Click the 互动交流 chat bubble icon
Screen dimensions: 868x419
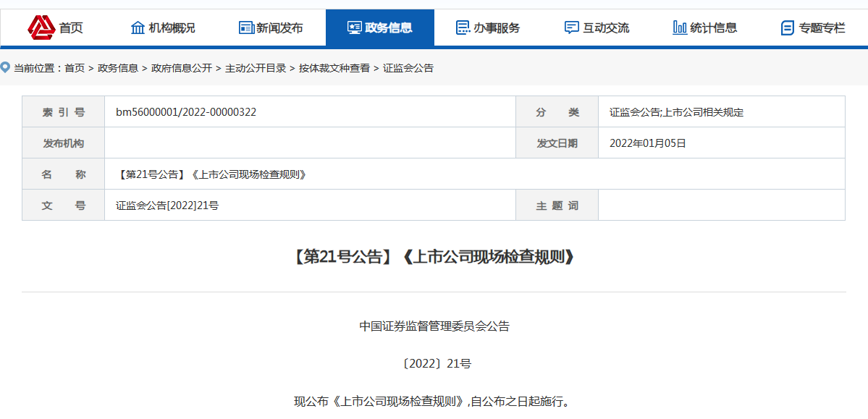[x=571, y=27]
